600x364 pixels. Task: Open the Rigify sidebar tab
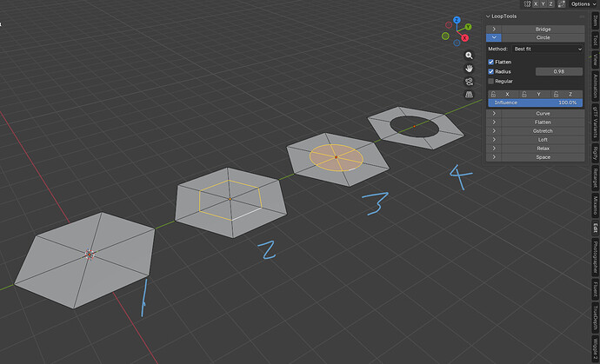[x=595, y=153]
